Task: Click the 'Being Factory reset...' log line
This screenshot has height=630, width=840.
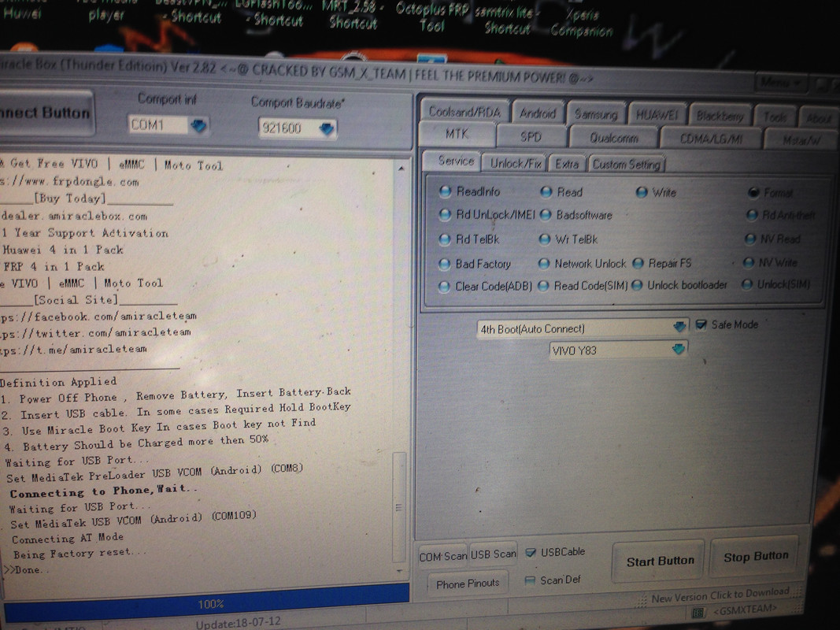Action: (80, 553)
